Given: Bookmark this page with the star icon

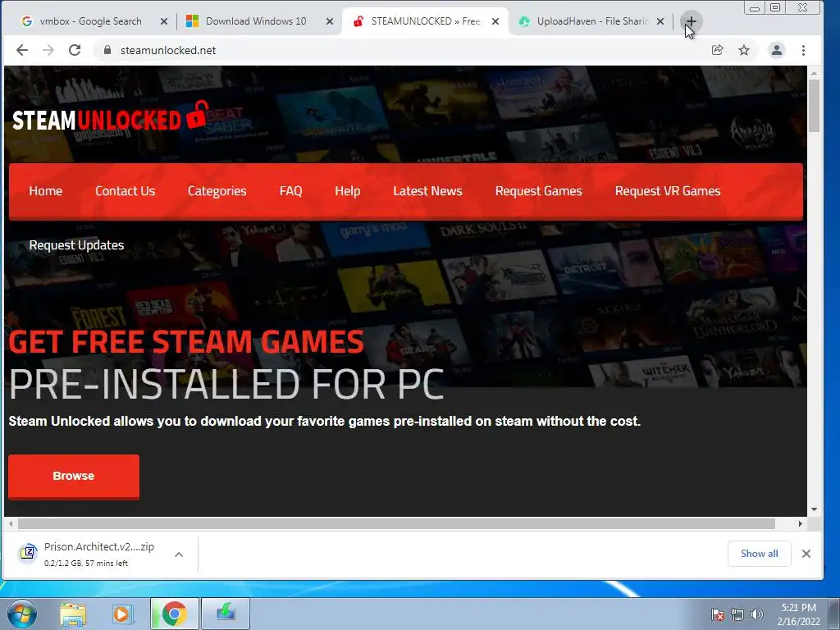Looking at the screenshot, I should (x=744, y=50).
